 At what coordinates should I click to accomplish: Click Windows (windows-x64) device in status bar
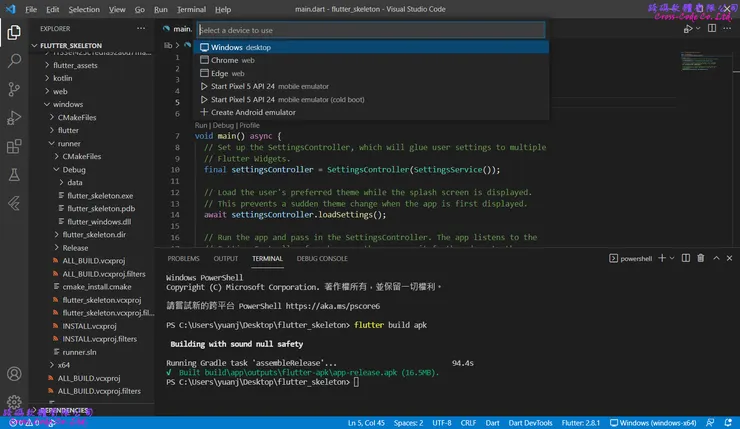[x=653, y=423]
